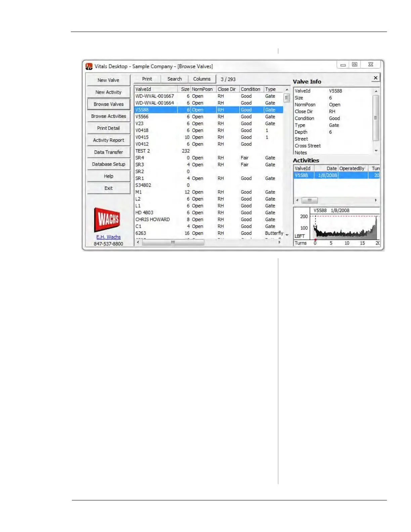Select valve SR1 row
Screen dimensions: 411x532
[x=209, y=178]
